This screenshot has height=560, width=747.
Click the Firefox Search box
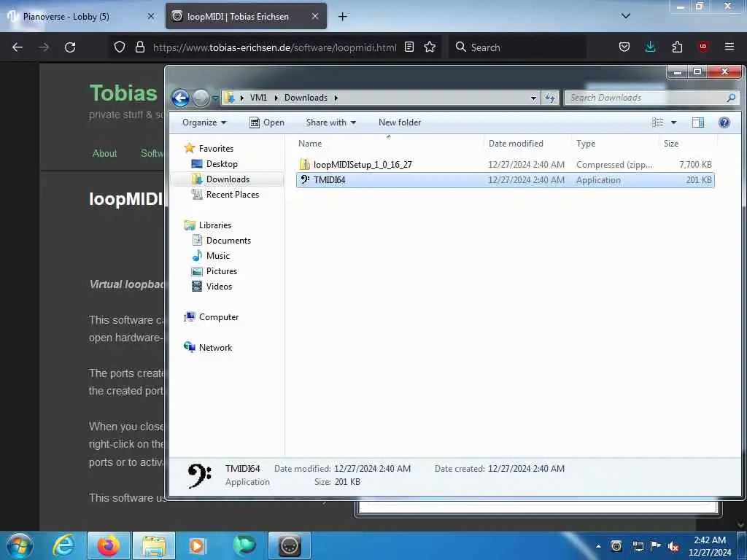517,47
